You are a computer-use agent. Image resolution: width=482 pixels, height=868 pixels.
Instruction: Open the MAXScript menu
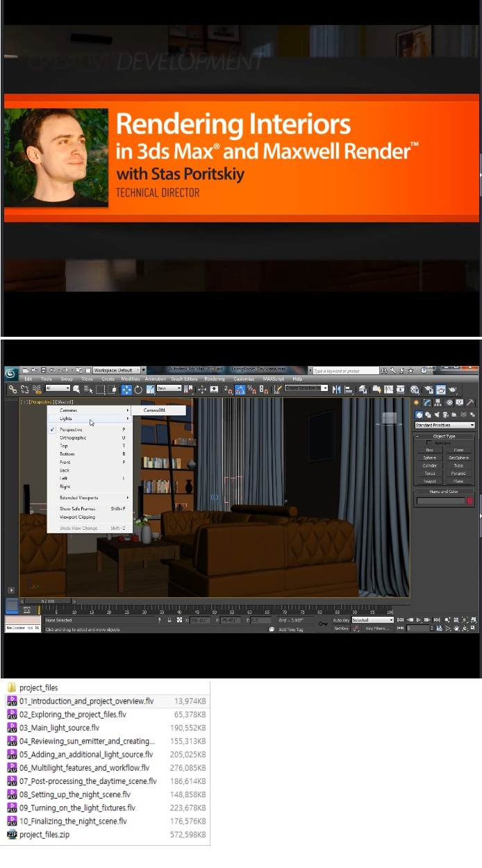point(274,378)
